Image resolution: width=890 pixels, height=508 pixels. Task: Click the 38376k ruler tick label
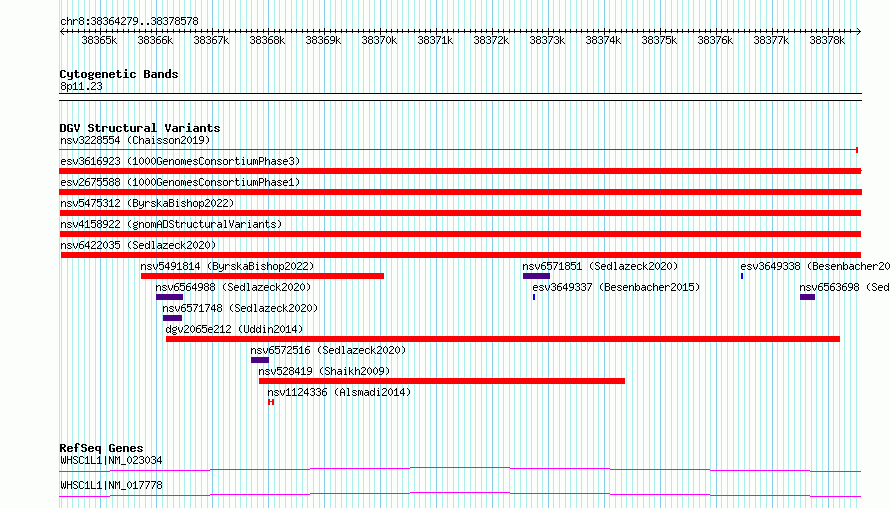click(x=715, y=41)
